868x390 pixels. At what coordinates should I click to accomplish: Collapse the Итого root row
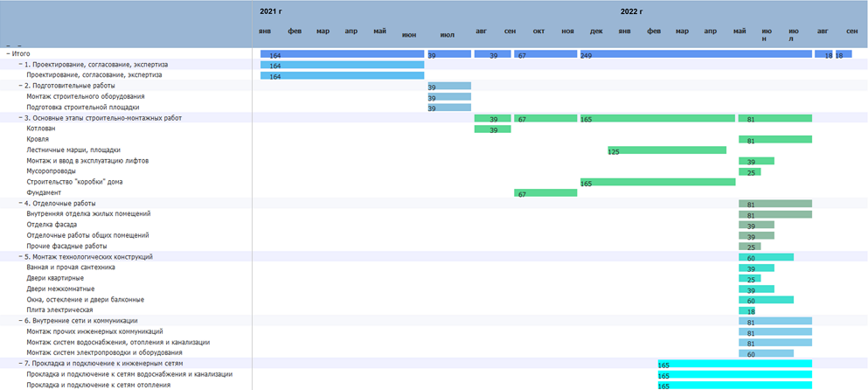click(8, 53)
